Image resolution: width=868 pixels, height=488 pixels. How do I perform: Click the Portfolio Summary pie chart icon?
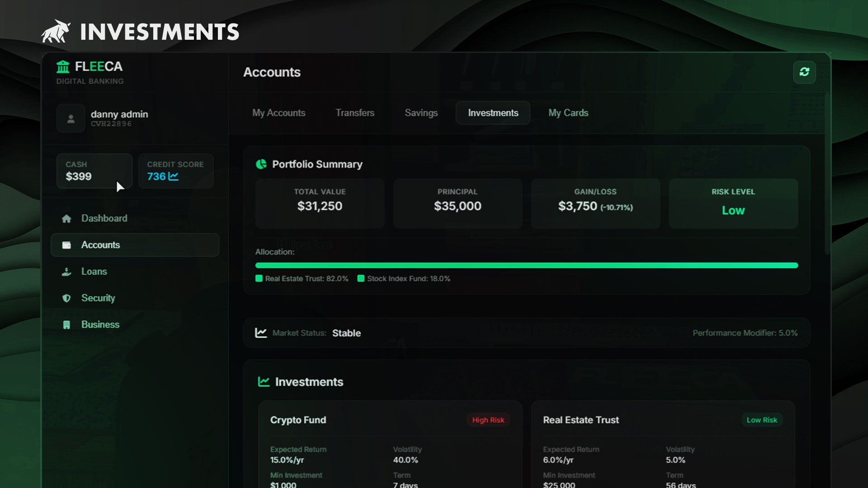[x=261, y=164]
